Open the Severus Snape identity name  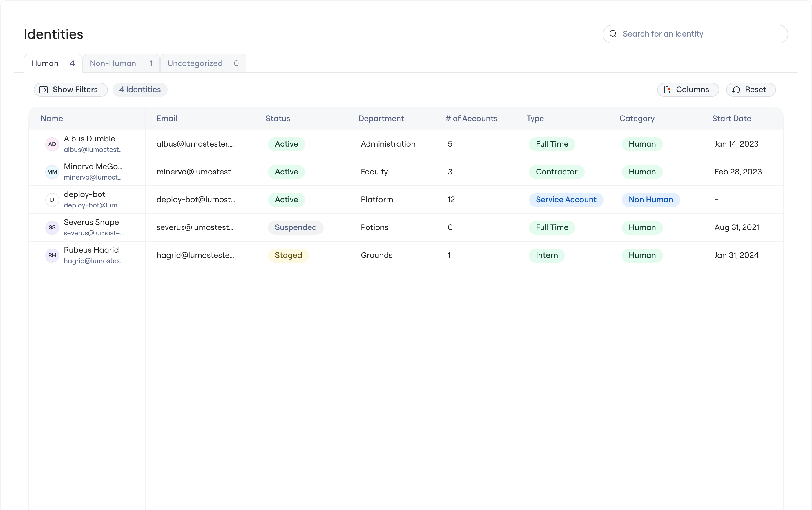[91, 222]
